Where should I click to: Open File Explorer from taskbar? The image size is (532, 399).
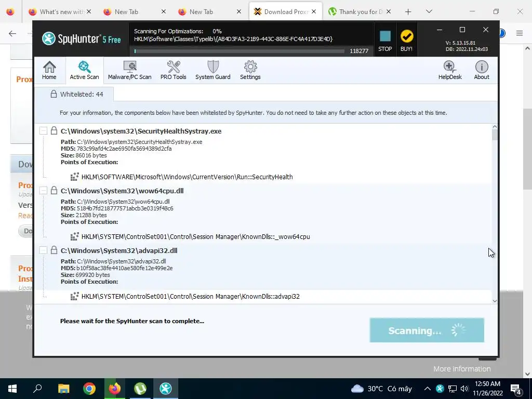63,389
